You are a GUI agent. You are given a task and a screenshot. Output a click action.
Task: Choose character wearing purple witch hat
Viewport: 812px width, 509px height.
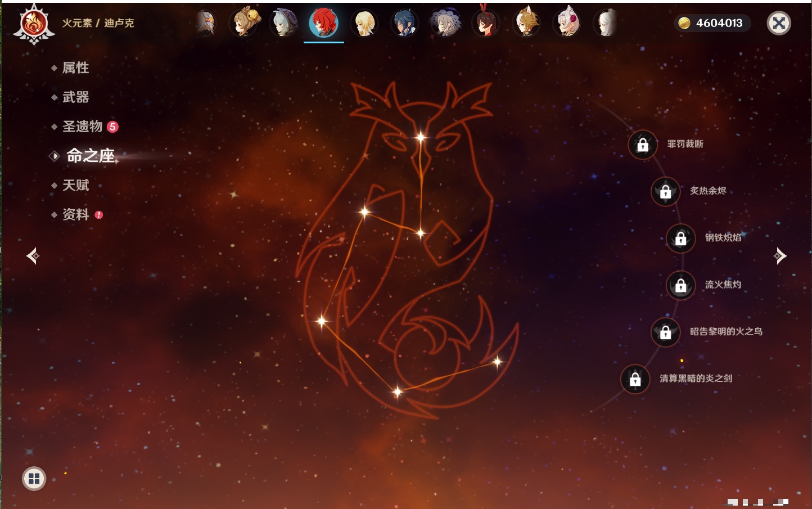[x=445, y=24]
